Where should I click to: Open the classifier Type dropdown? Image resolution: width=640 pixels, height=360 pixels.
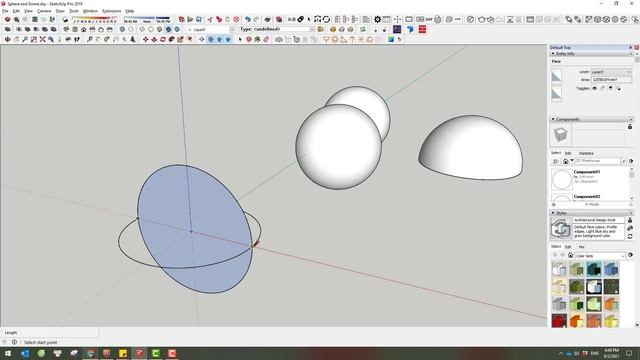click(312, 29)
